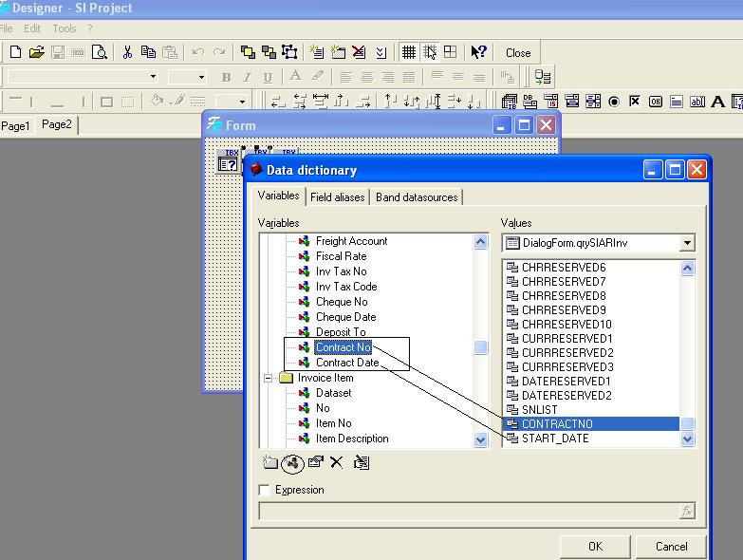Click the expression fx button
The height and width of the screenshot is (560, 743).
pyautogui.click(x=686, y=512)
